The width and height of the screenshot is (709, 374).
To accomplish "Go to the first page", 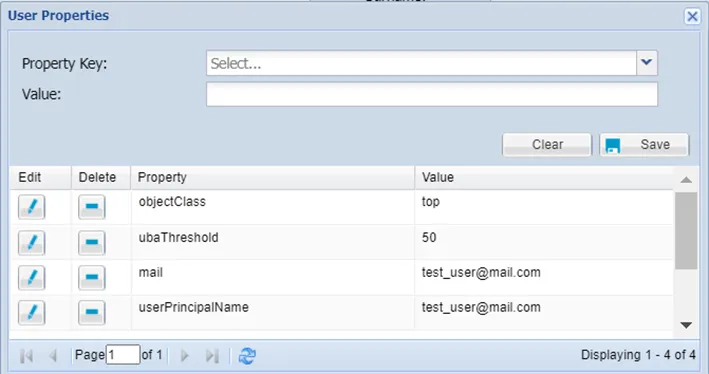I will [x=27, y=356].
